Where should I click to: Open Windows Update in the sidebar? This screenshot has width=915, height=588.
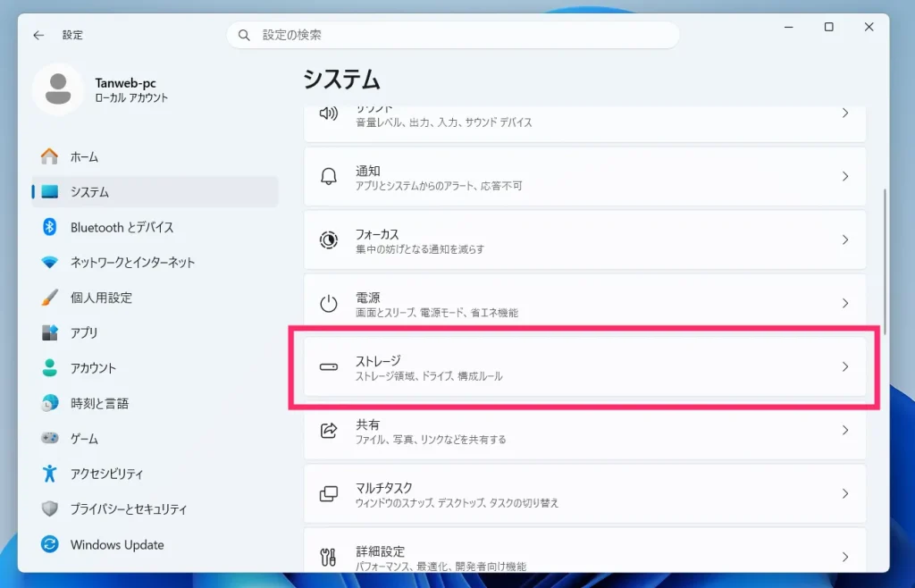tap(155, 544)
